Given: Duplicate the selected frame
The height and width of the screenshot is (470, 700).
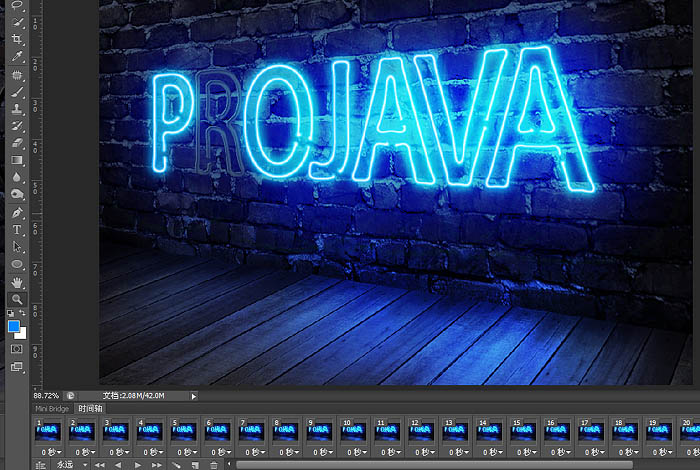Looking at the screenshot, I should pos(195,465).
